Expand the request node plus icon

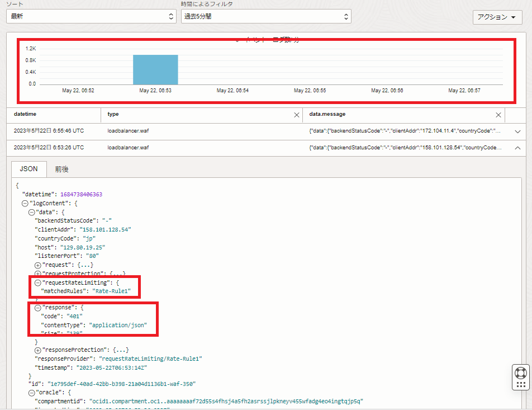pyautogui.click(x=38, y=265)
